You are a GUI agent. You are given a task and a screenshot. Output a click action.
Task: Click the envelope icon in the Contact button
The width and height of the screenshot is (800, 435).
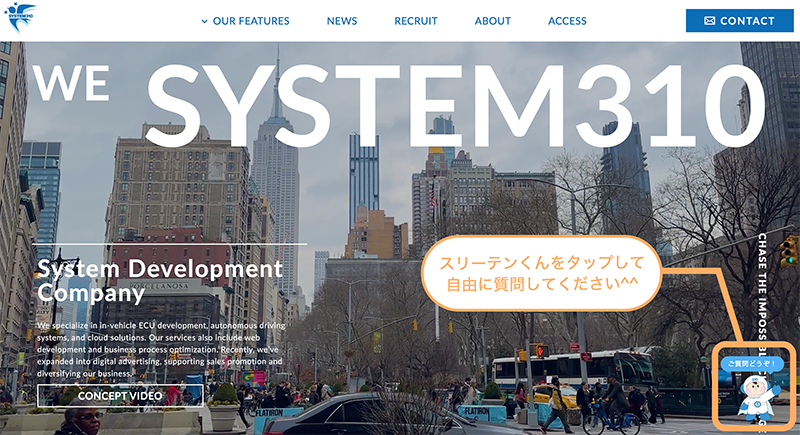pos(709,21)
